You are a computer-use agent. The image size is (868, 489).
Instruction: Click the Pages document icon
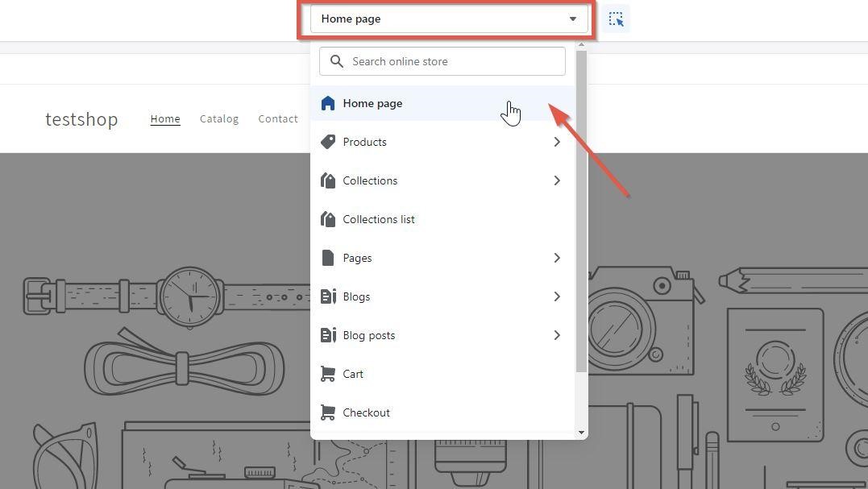pyautogui.click(x=327, y=258)
